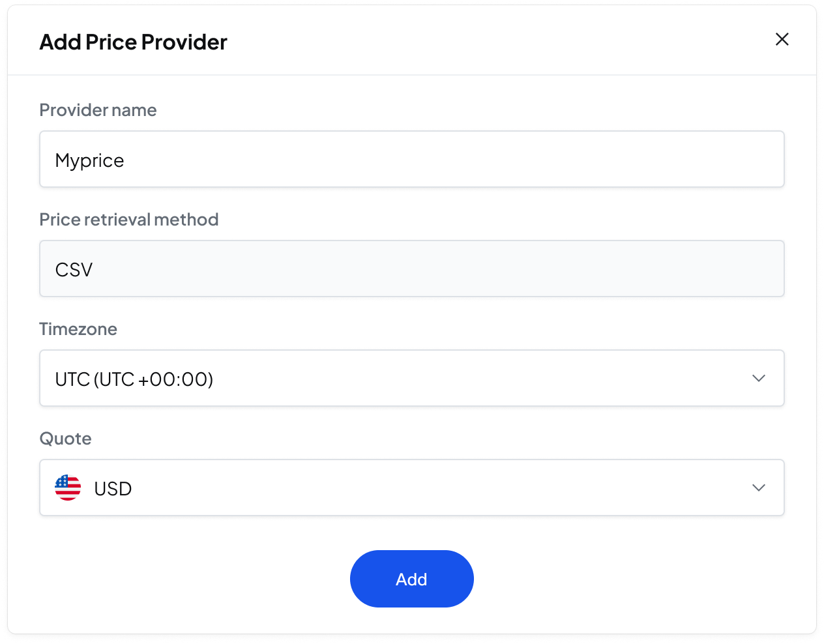The height and width of the screenshot is (644, 824).
Task: Click blank area right of the Add button
Action: [x=619, y=579]
